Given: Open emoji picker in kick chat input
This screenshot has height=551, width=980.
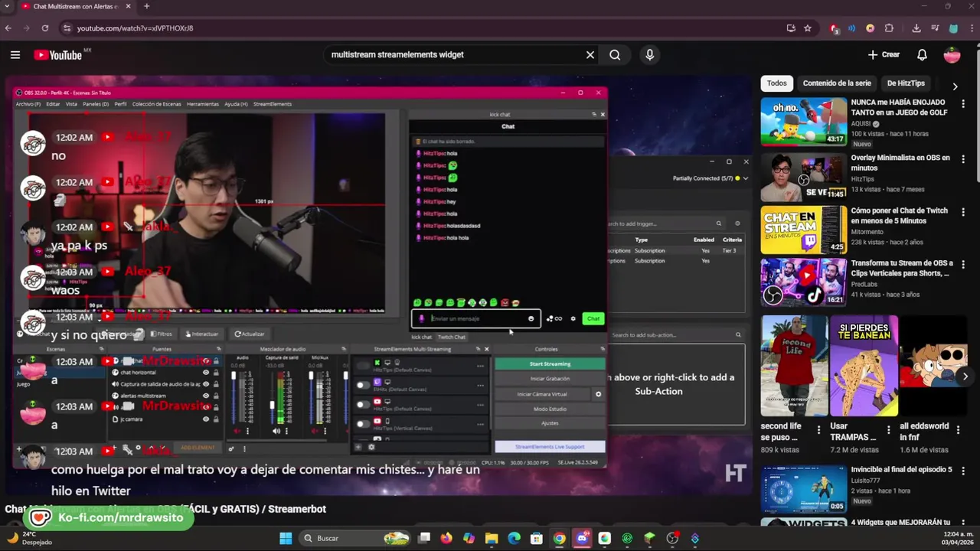Looking at the screenshot, I should [531, 318].
